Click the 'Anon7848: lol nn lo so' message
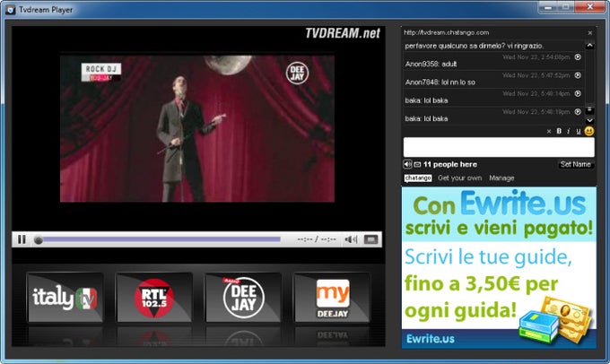The width and height of the screenshot is (610, 364). click(x=440, y=82)
